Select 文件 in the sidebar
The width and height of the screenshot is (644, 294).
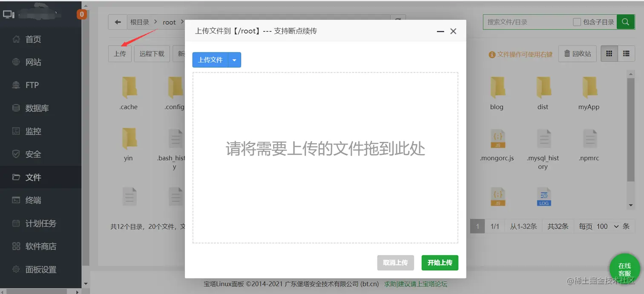40,177
